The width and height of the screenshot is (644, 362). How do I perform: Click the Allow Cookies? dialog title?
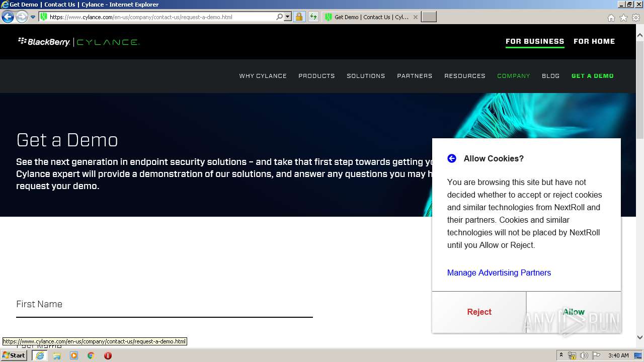(x=494, y=158)
